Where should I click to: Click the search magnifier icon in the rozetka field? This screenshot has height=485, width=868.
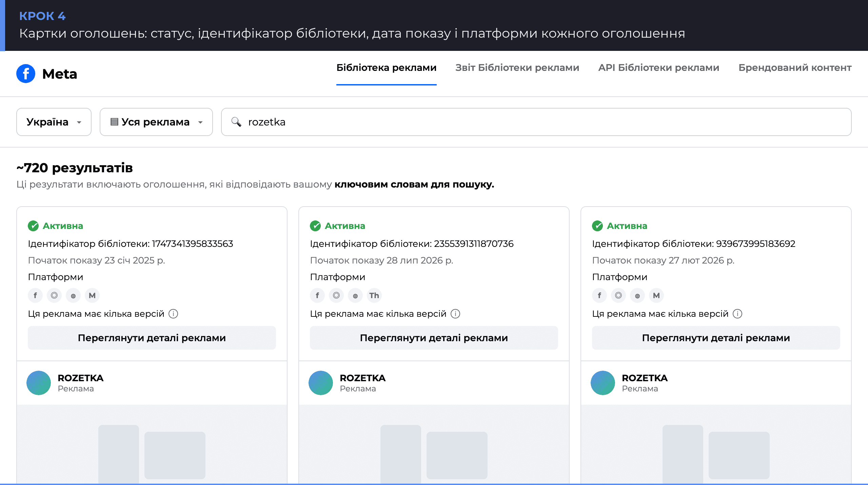pyautogui.click(x=236, y=122)
